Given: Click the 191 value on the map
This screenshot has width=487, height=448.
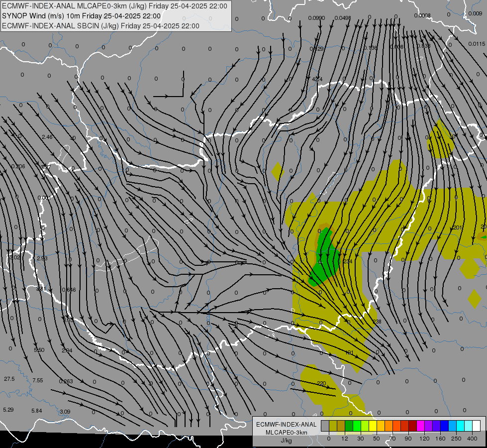Looking at the screenshot, I should tap(349, 352).
